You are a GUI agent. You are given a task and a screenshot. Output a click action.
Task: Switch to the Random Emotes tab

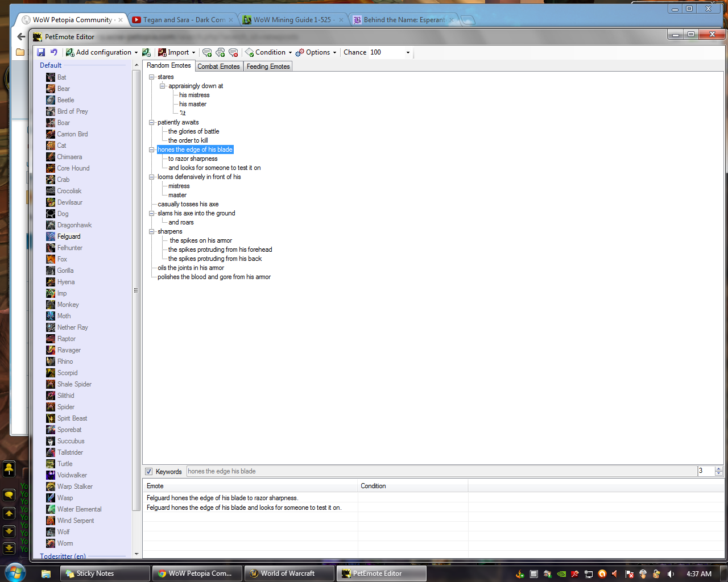[x=169, y=65]
